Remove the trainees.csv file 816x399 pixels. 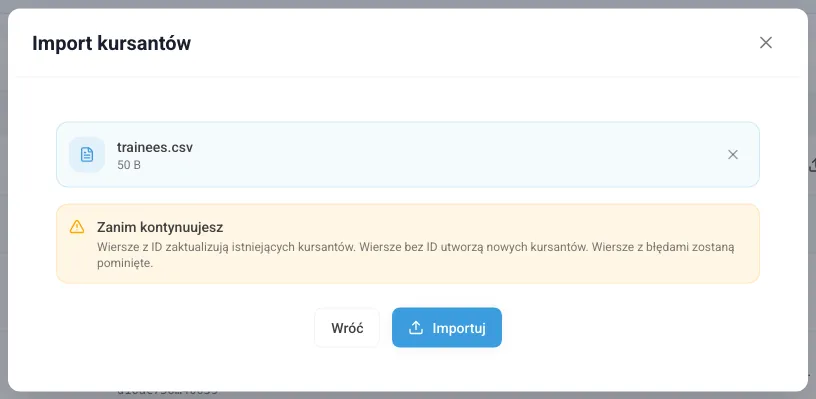coord(733,155)
